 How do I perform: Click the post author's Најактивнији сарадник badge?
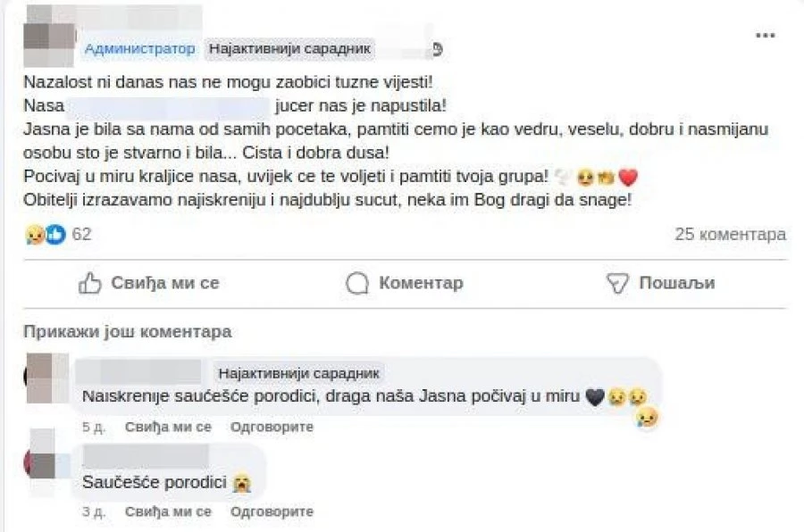(x=289, y=49)
